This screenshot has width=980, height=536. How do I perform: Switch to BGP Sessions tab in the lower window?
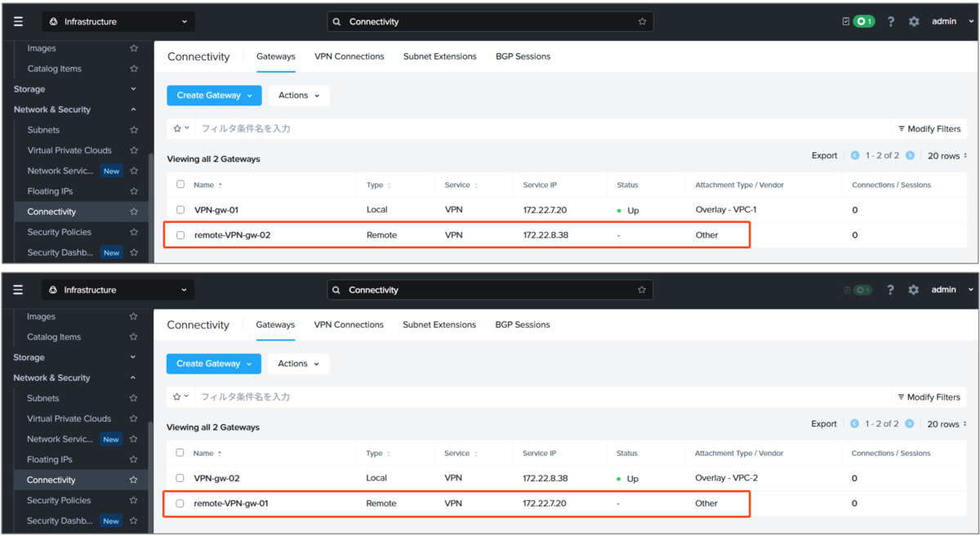coord(522,324)
